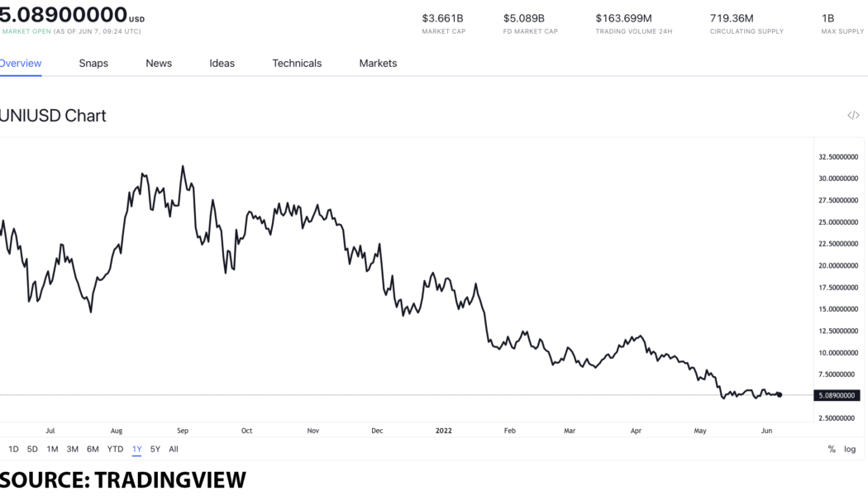
Task: Select the 5Y range
Action: [154, 449]
